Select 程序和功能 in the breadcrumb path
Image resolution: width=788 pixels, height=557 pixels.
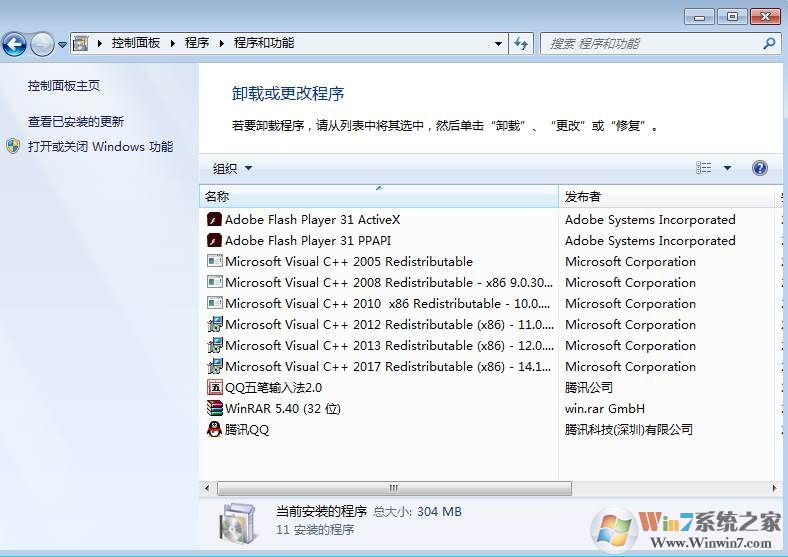pos(264,43)
